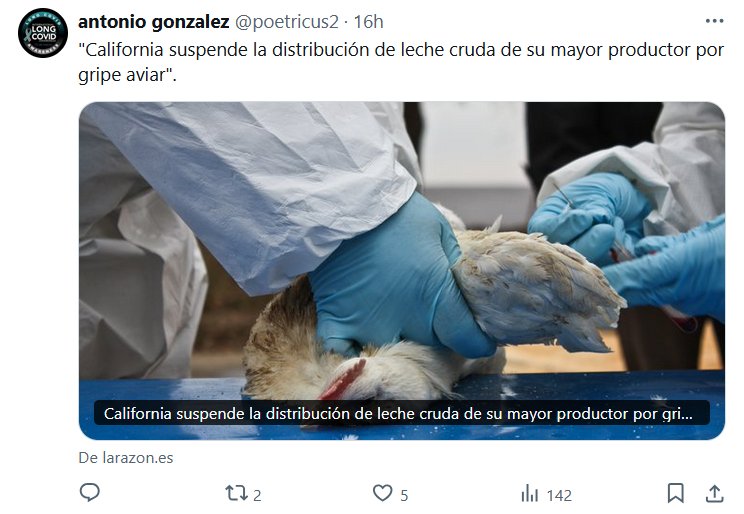Visit the @poetricus2 handle link

click(x=287, y=22)
